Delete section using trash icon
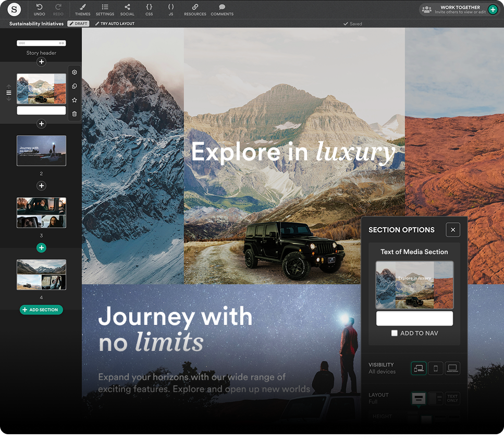The image size is (504, 441). (75, 114)
